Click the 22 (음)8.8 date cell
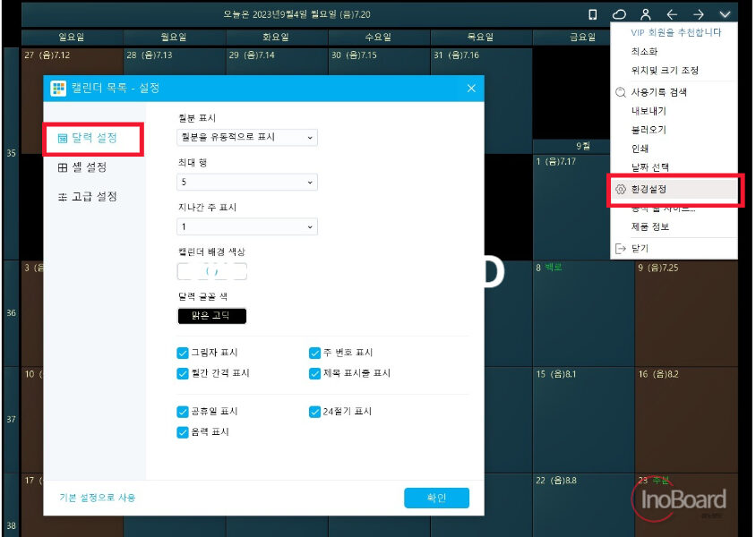 tap(583, 505)
